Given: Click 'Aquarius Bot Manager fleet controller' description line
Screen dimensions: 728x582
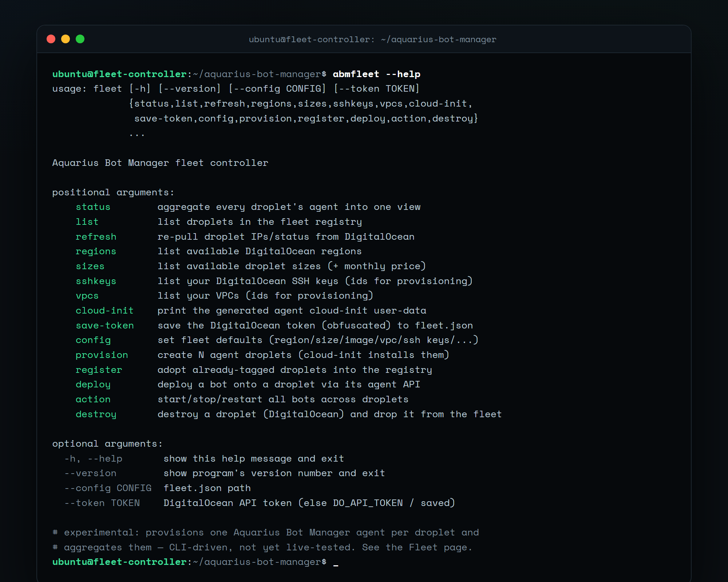Looking at the screenshot, I should (160, 163).
